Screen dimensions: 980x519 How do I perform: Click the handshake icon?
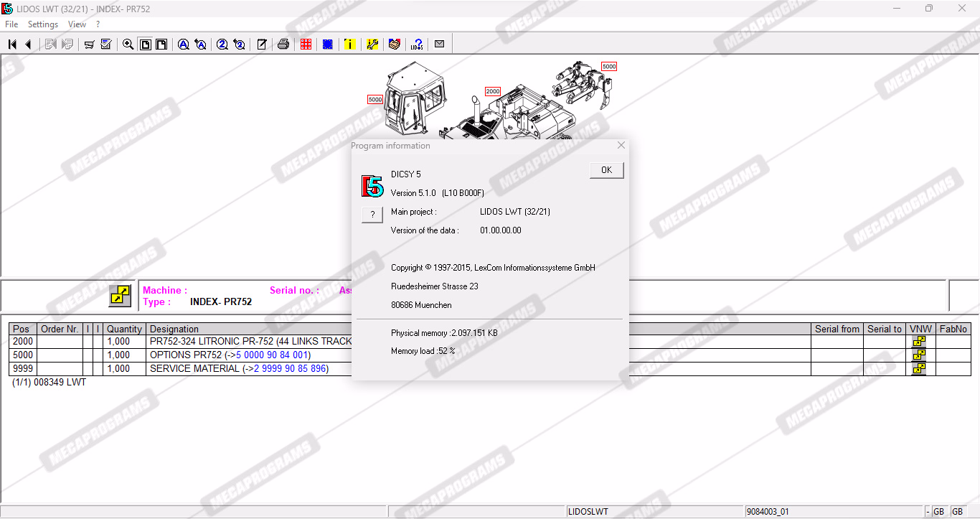coord(394,45)
